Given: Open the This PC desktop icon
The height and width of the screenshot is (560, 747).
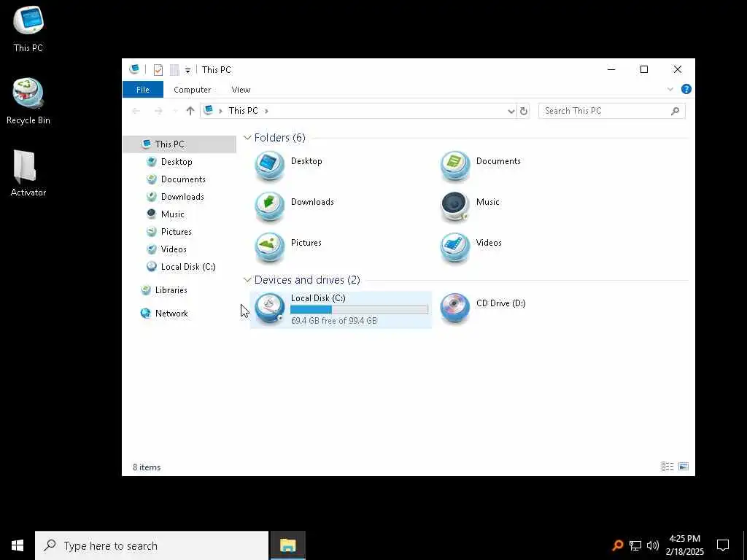Looking at the screenshot, I should pyautogui.click(x=28, y=28).
